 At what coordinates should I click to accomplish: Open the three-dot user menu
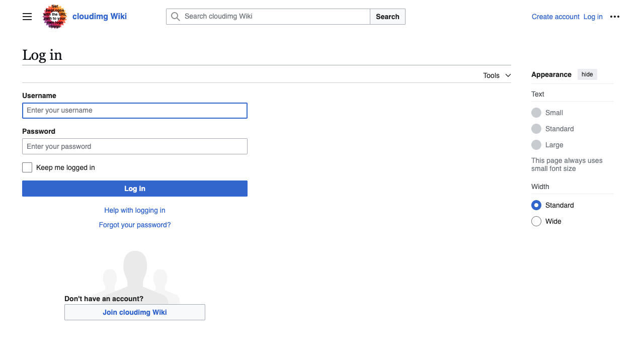[615, 17]
